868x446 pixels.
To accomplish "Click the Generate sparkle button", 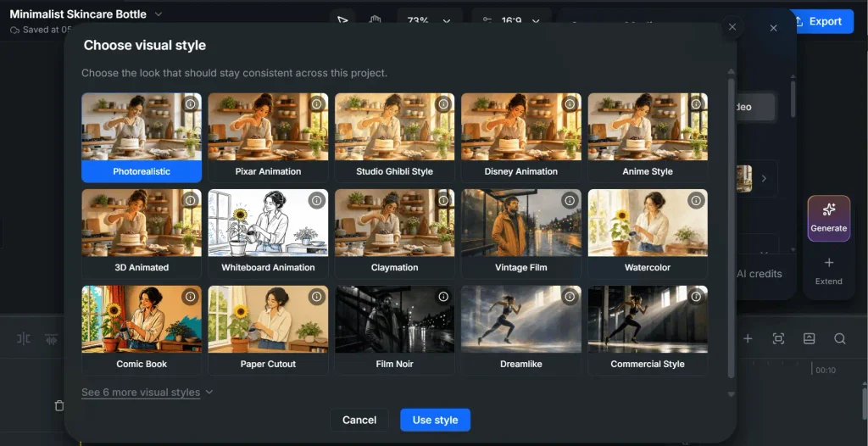I will pyautogui.click(x=829, y=218).
